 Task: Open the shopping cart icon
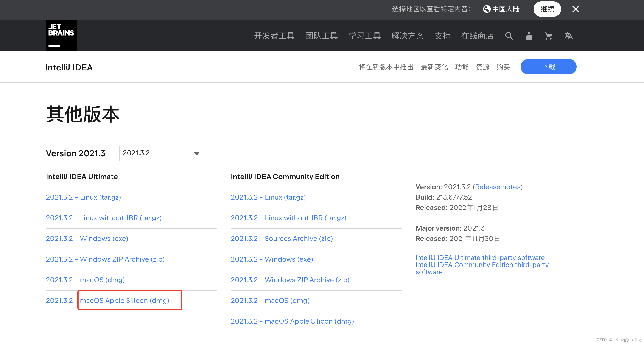[548, 36]
